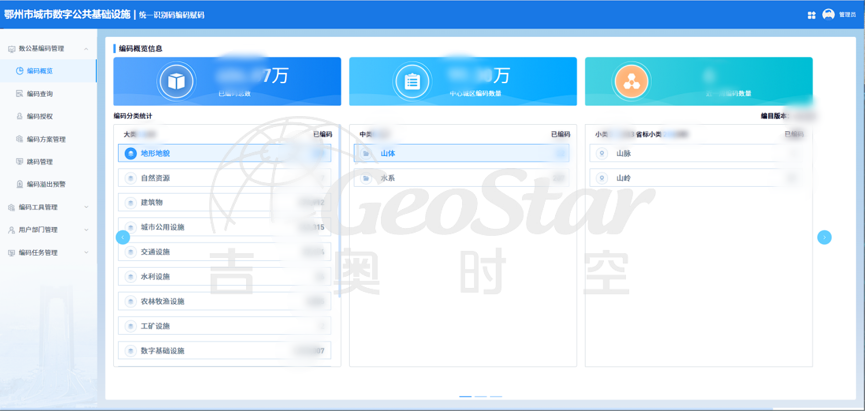
Task: Click the right carousel arrow button
Action: pos(824,237)
